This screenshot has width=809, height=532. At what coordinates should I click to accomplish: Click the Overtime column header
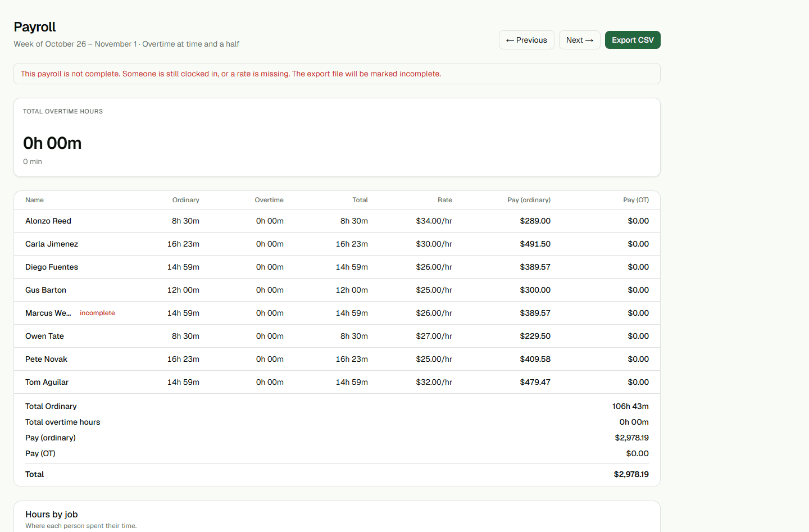[269, 200]
